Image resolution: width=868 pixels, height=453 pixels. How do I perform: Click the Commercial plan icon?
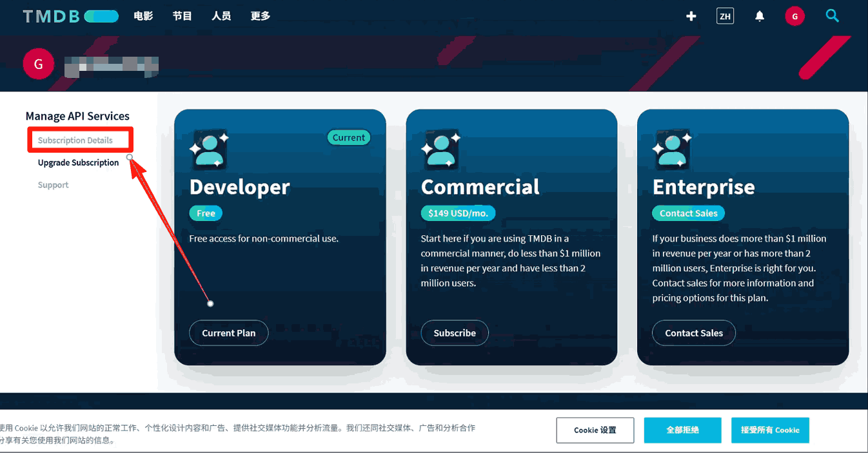click(440, 150)
